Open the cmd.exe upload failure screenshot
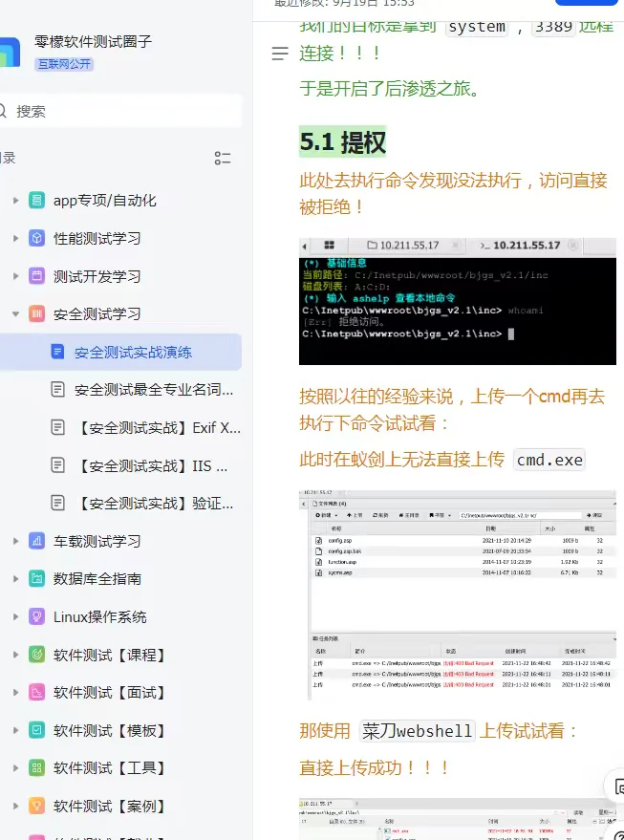This screenshot has width=624, height=840. click(x=458, y=594)
